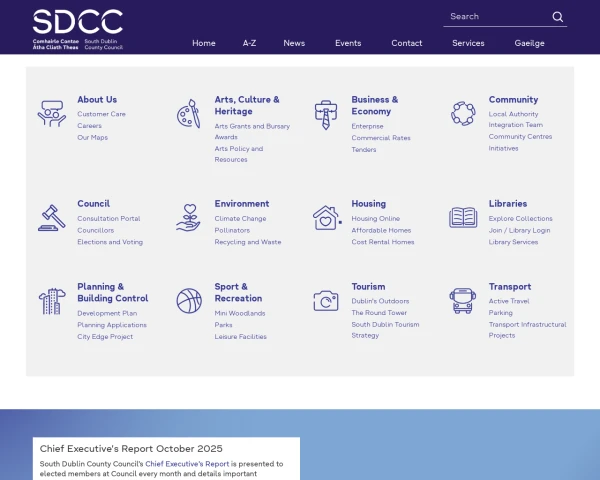The width and height of the screenshot is (600, 480).
Task: Open Climate Change link
Action: tap(240, 219)
